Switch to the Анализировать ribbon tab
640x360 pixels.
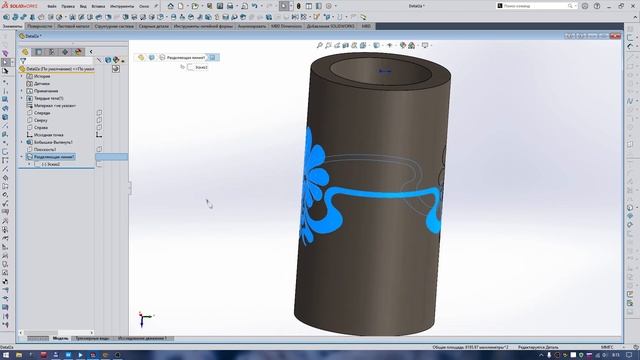click(252, 26)
